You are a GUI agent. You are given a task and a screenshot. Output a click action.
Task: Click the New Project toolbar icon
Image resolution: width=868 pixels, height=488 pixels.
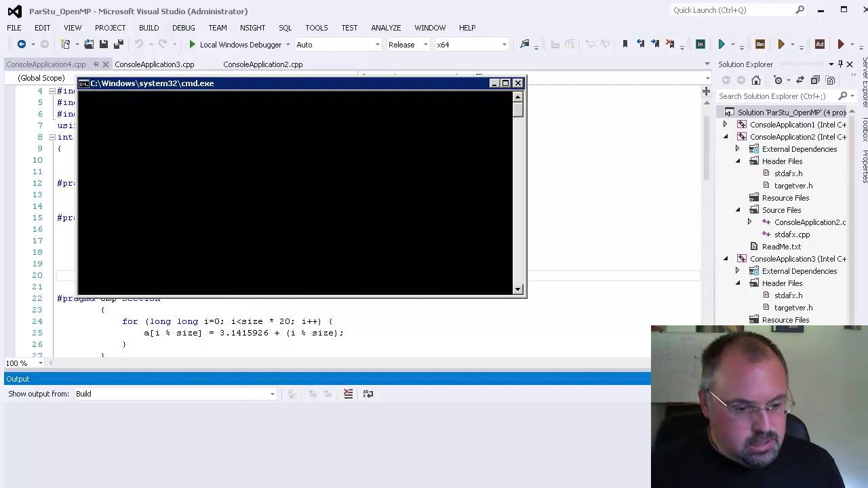[x=65, y=44]
